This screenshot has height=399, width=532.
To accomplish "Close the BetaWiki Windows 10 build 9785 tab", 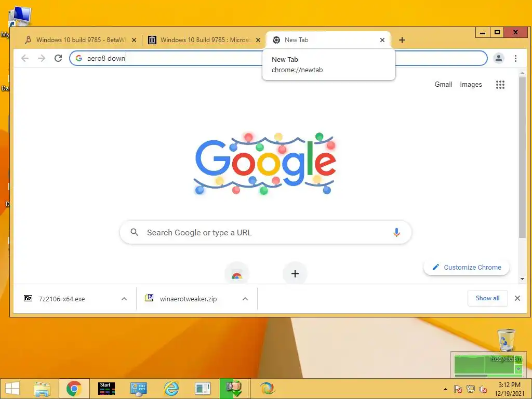I will pyautogui.click(x=134, y=40).
